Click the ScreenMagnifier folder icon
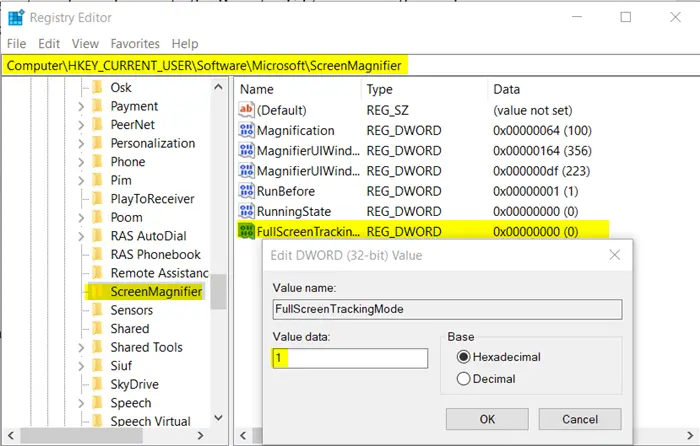Screen dimensions: 700x446 [97, 291]
